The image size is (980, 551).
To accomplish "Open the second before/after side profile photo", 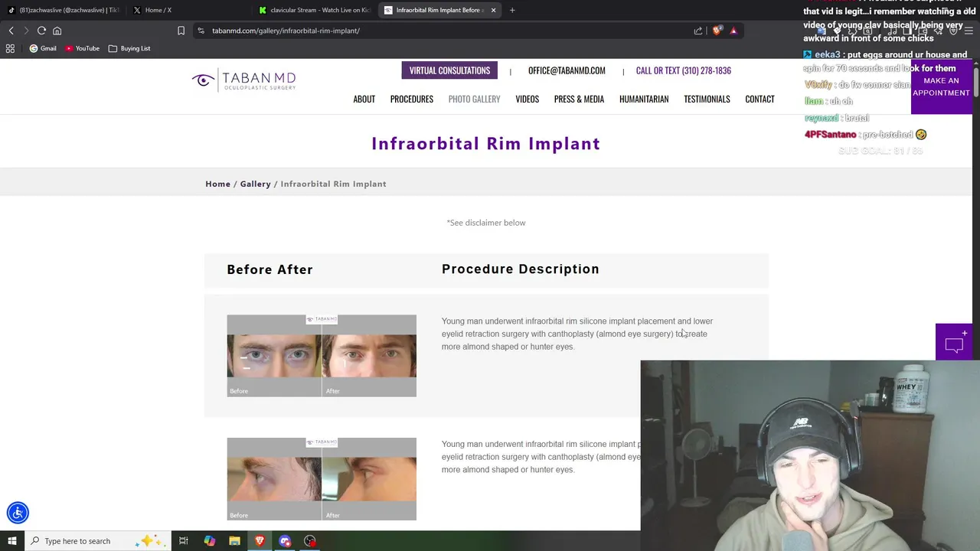I will click(x=322, y=479).
